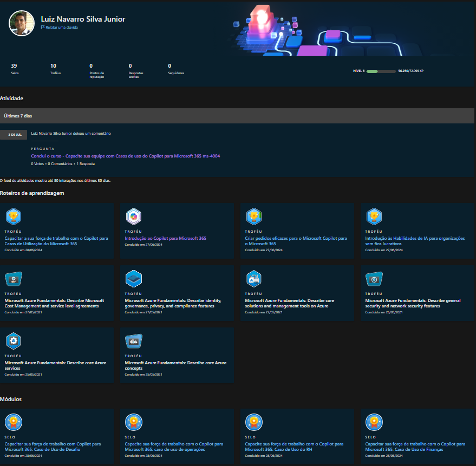Open the Relatar uma dúvida link
The width and height of the screenshot is (476, 466).
[62, 27]
